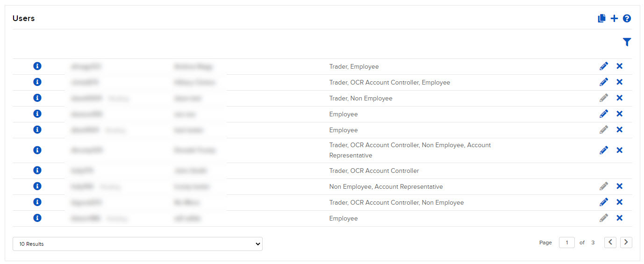This screenshot has height=264, width=644.
Task: Edit the 'Trader, Employee' user
Action: click(x=604, y=66)
